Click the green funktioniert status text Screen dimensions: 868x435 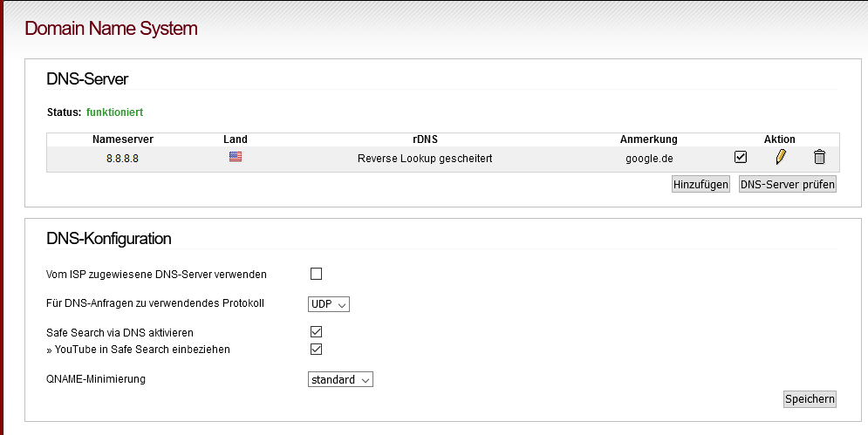(x=114, y=112)
